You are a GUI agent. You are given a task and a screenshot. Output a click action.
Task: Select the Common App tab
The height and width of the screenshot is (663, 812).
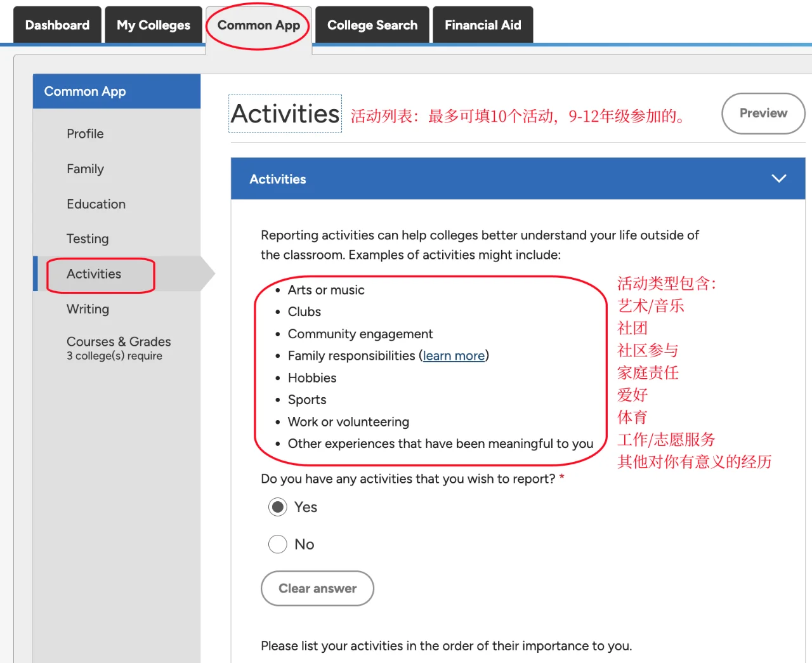(258, 25)
